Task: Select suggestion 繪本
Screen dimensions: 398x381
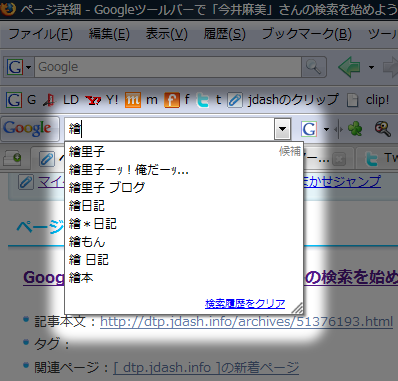Action: (x=184, y=278)
